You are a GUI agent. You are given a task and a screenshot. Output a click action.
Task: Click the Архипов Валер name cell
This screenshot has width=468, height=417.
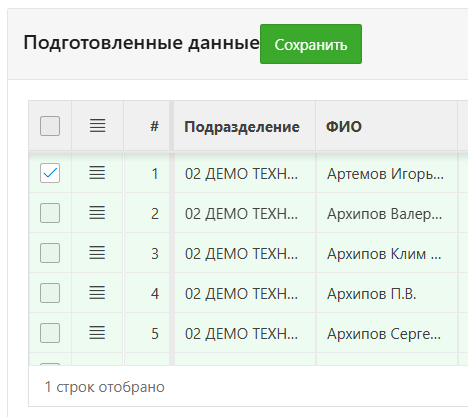387,213
